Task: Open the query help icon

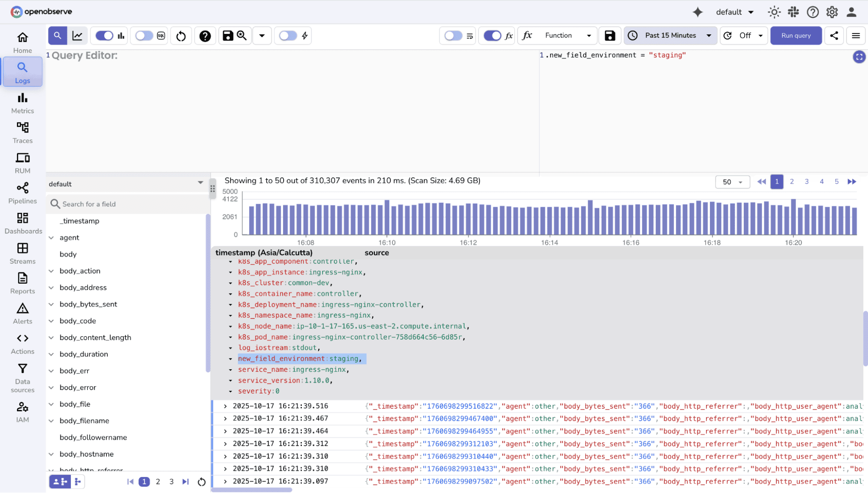Action: click(205, 36)
